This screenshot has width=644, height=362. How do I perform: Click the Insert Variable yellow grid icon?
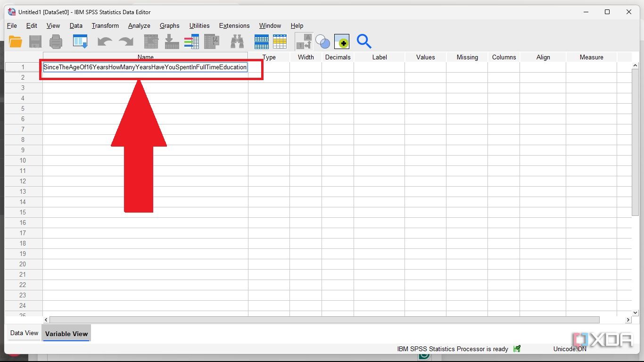pos(280,41)
